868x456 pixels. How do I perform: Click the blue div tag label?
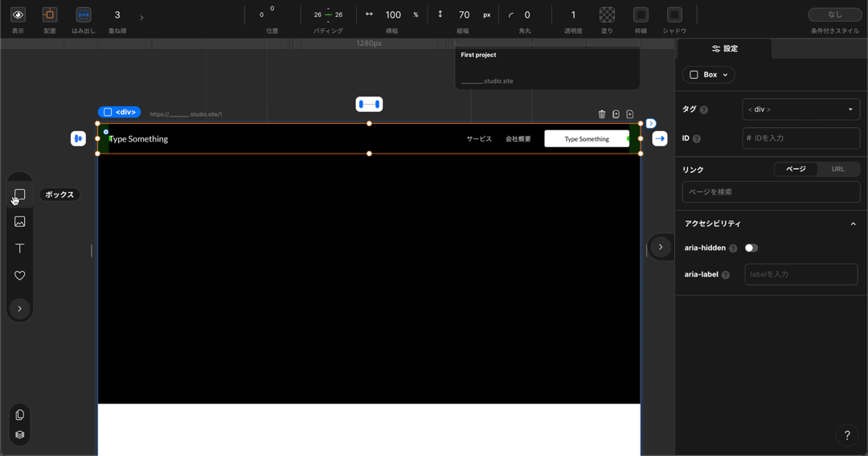(x=120, y=112)
